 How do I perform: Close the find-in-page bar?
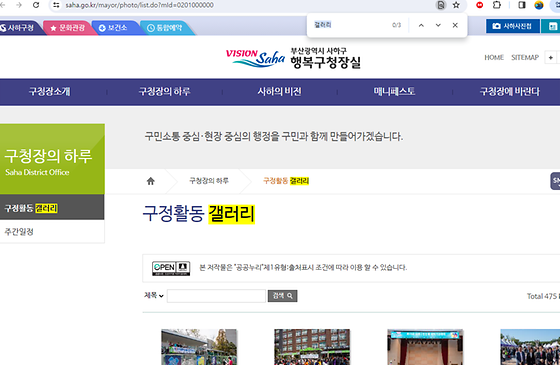(455, 25)
